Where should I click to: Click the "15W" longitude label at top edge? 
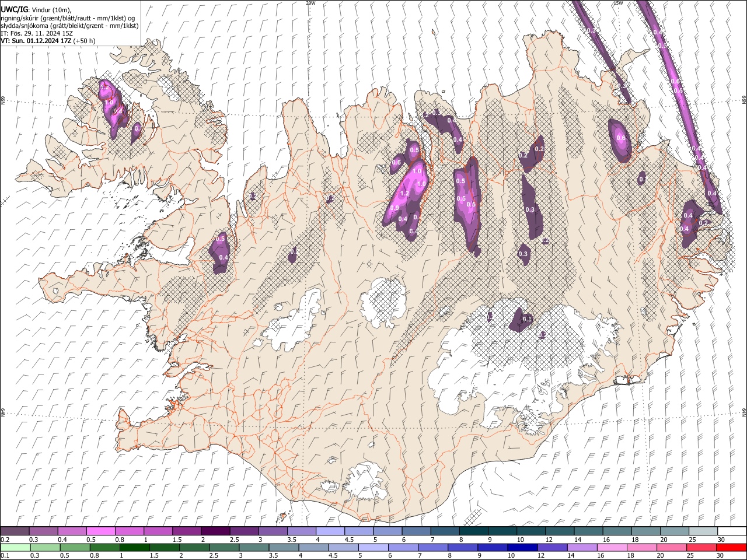[618, 3]
